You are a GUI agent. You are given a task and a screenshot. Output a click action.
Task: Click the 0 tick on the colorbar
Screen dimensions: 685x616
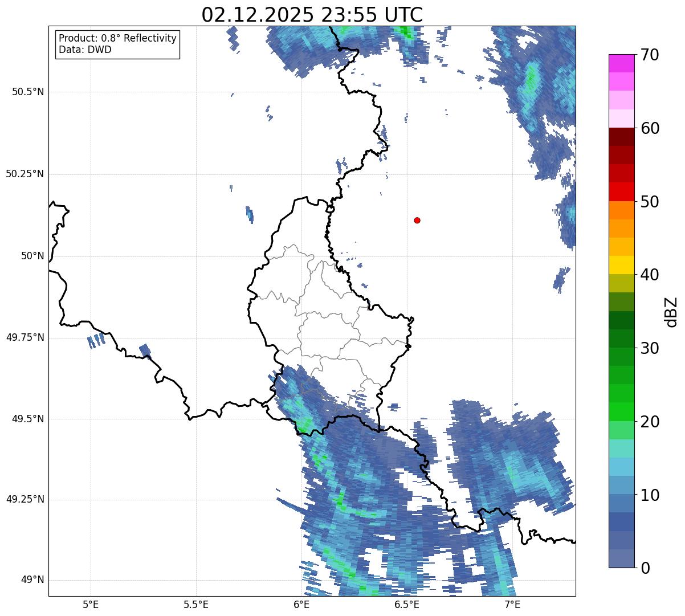coord(647,568)
